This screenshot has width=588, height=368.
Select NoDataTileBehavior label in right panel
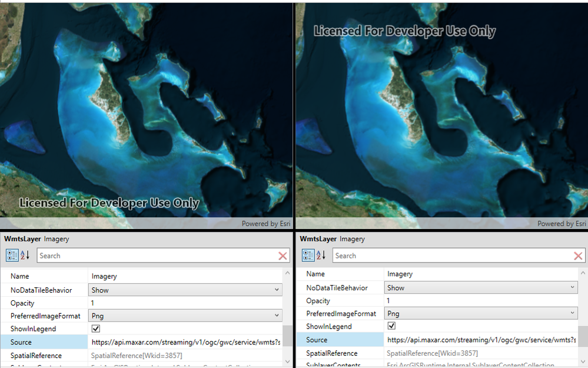click(337, 288)
